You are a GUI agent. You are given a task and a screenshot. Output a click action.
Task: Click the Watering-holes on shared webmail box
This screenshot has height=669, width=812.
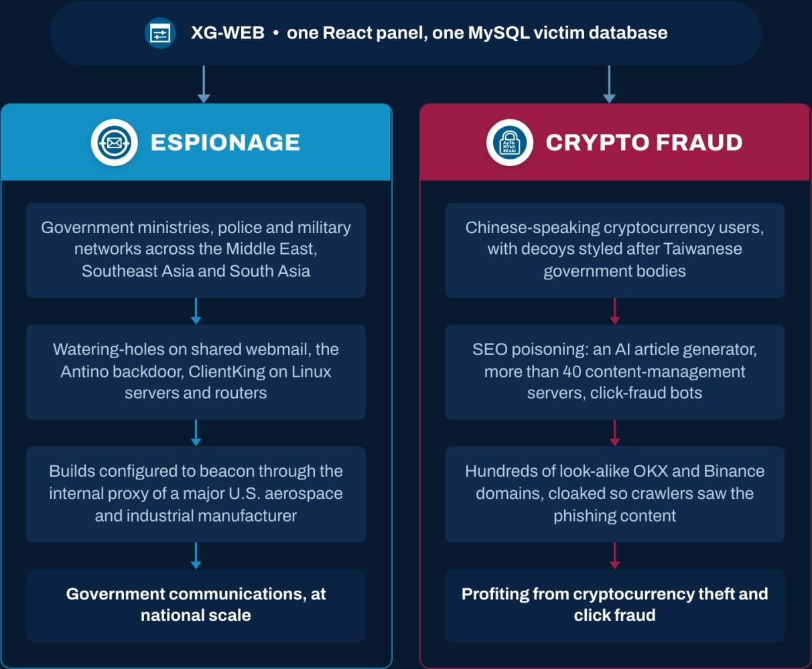(x=196, y=372)
